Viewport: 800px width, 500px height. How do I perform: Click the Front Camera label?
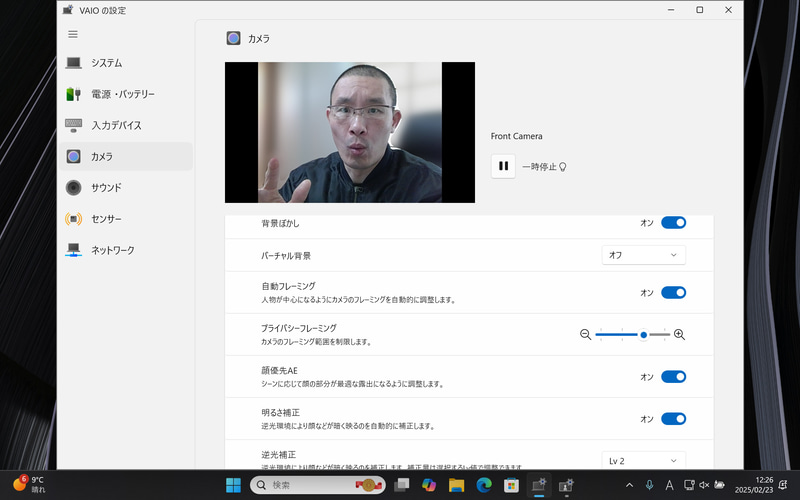pos(516,136)
